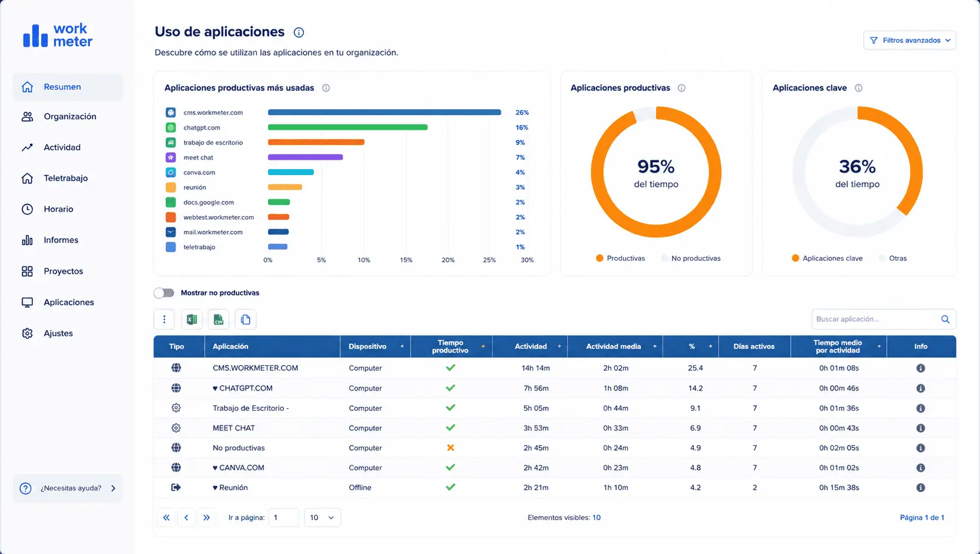Toggle Mostrar no productivas switch
This screenshot has height=554, width=980.
tap(164, 293)
